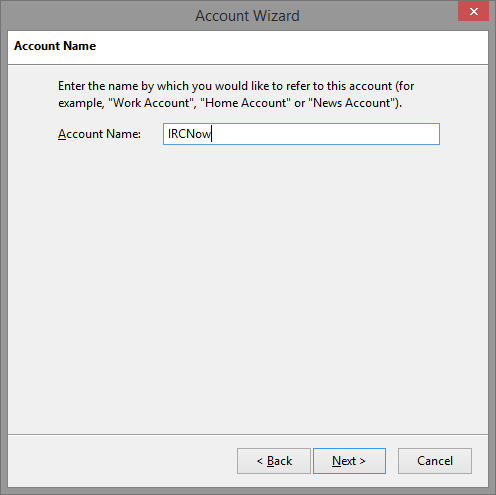
Task: Go to previous step via < Back button
Action: pos(274,461)
